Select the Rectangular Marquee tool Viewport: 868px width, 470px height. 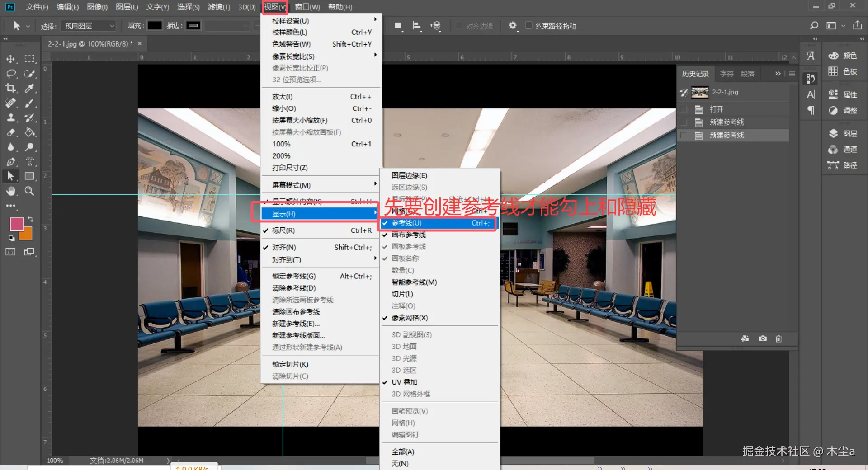coord(29,59)
